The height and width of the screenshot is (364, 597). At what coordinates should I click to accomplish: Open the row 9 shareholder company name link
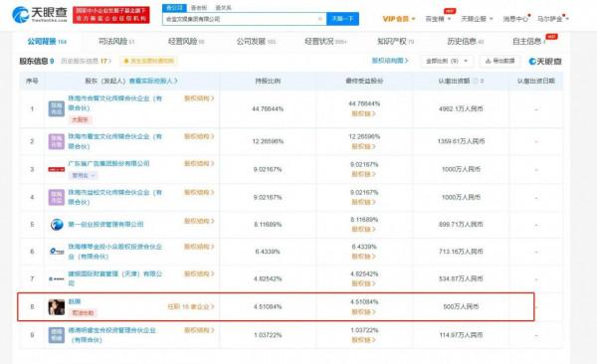click(x=111, y=335)
